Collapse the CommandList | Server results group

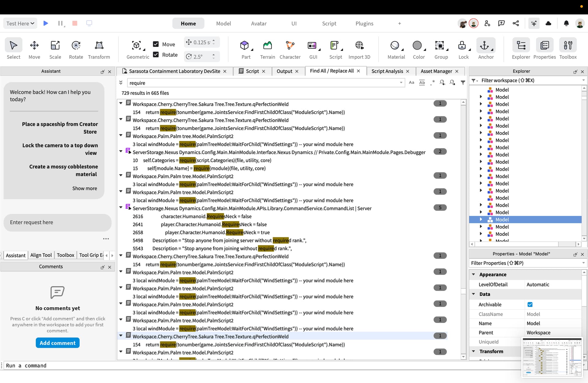click(x=121, y=208)
